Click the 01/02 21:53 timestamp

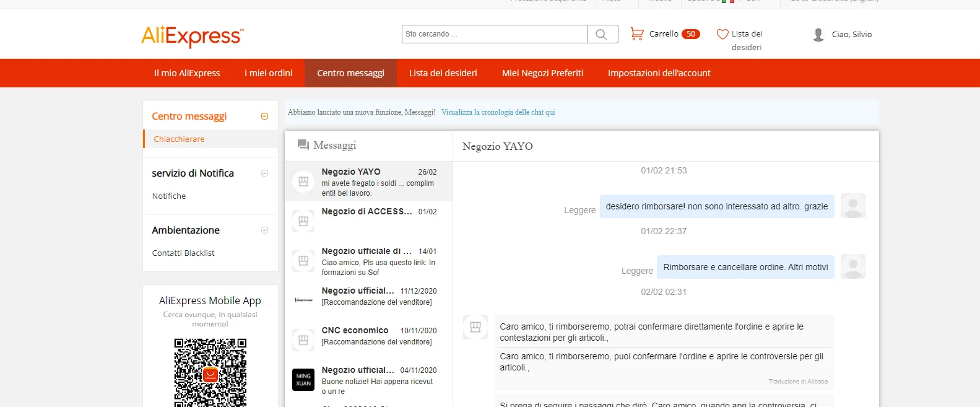(664, 170)
